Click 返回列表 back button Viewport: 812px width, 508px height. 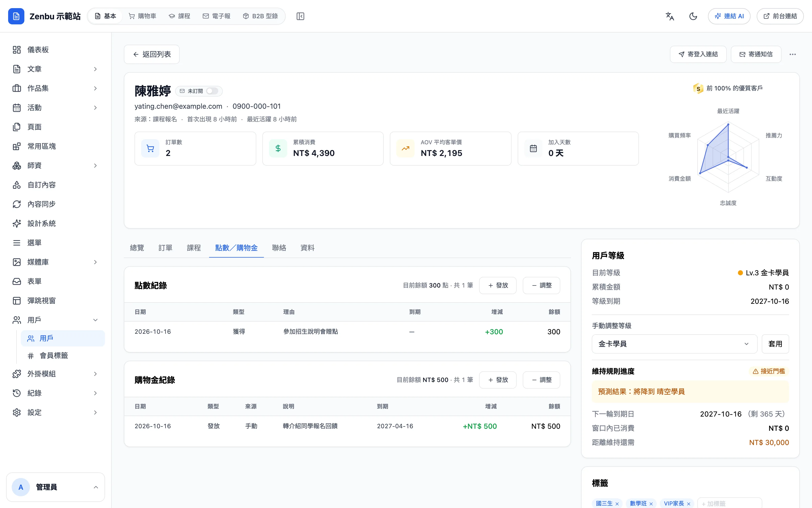(x=152, y=54)
